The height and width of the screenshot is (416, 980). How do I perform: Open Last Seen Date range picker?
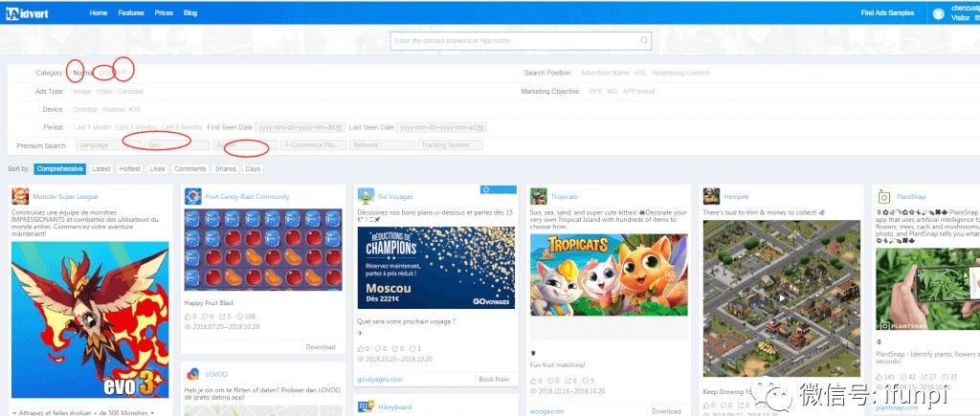click(x=441, y=127)
